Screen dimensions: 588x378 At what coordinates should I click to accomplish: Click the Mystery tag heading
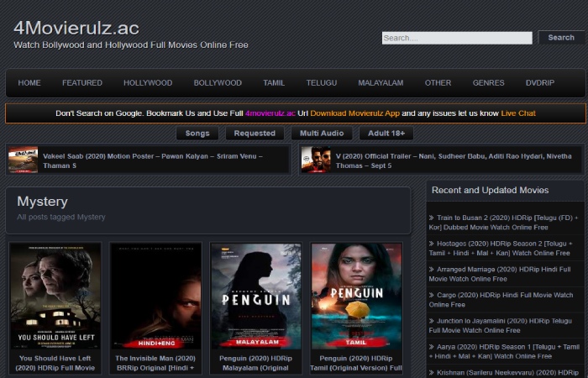click(42, 202)
